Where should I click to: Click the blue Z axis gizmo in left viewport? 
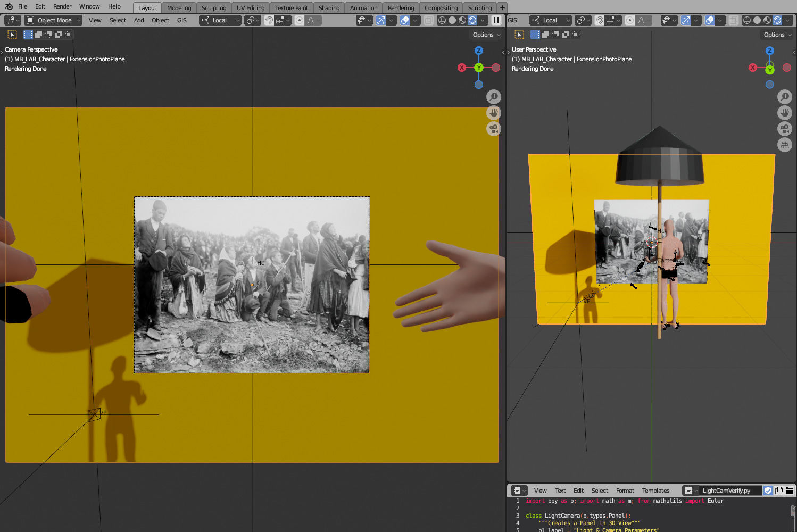[x=479, y=51]
